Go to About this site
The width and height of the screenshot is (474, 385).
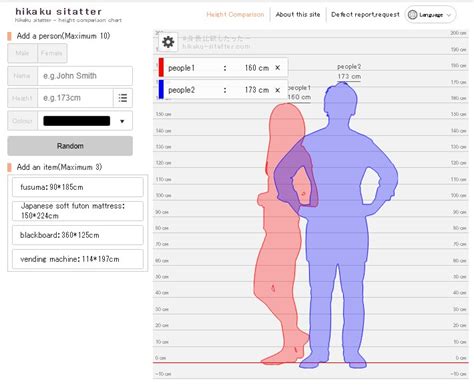click(298, 14)
